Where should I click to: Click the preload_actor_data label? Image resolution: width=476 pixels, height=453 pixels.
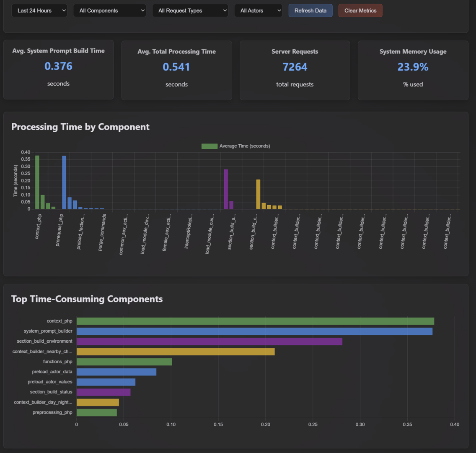point(52,372)
